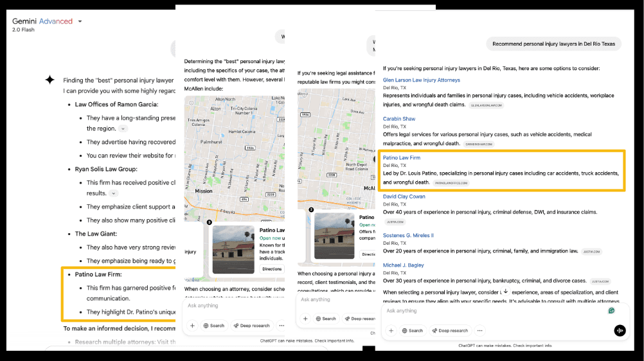The height and width of the screenshot is (361, 644).
Task: Click the Patino building photo in left map card
Action: point(233,249)
